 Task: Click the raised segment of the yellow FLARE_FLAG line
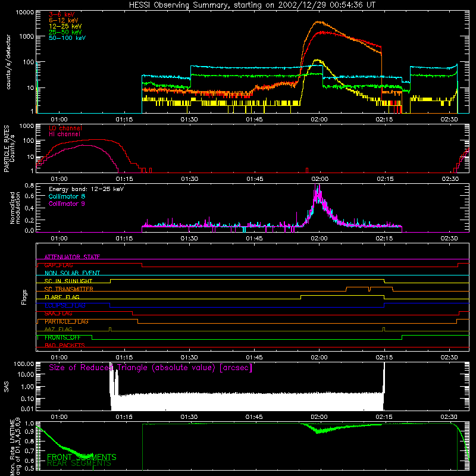coord(343,295)
